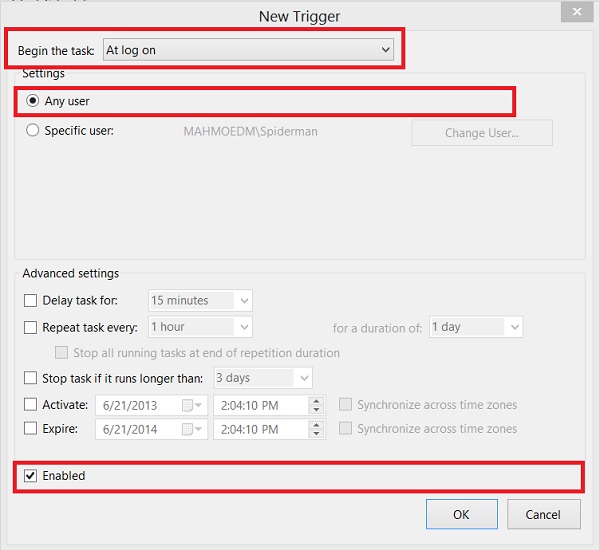Click the MAHMOEDM\Spiderman user name text

click(250, 131)
